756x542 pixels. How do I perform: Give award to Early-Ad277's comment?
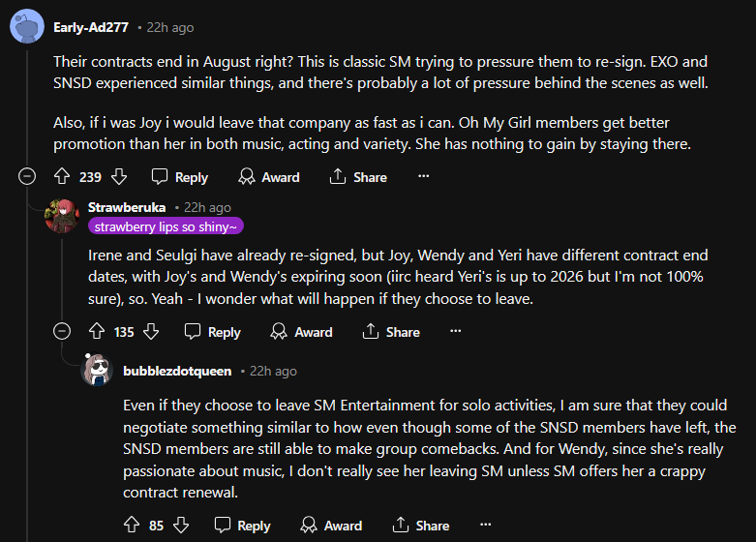pyautogui.click(x=269, y=177)
